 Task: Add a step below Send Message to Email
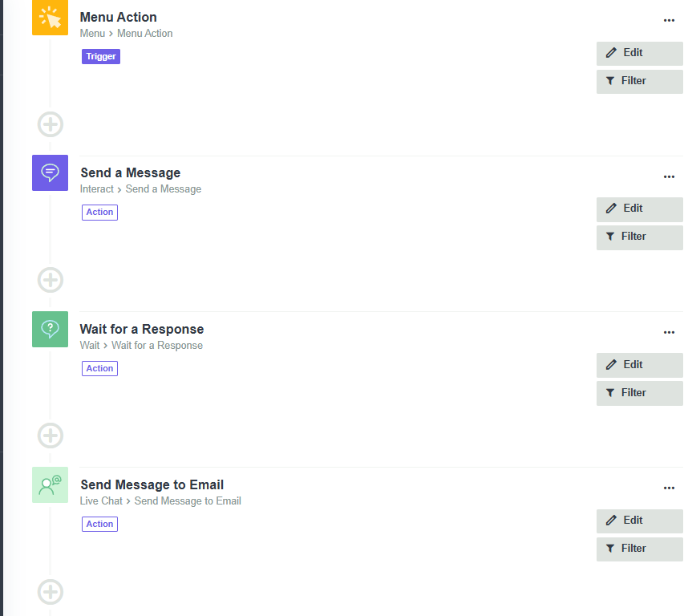point(51,591)
